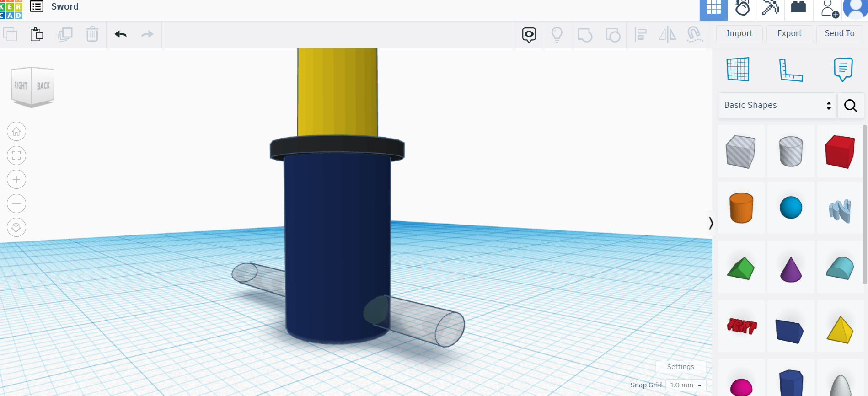Reset to Home view

click(x=16, y=132)
